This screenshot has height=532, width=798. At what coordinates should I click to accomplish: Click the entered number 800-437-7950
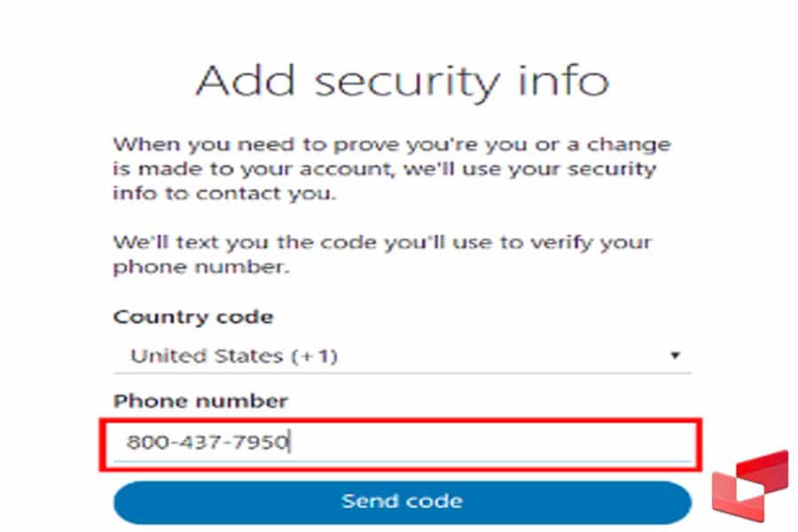click(x=207, y=441)
